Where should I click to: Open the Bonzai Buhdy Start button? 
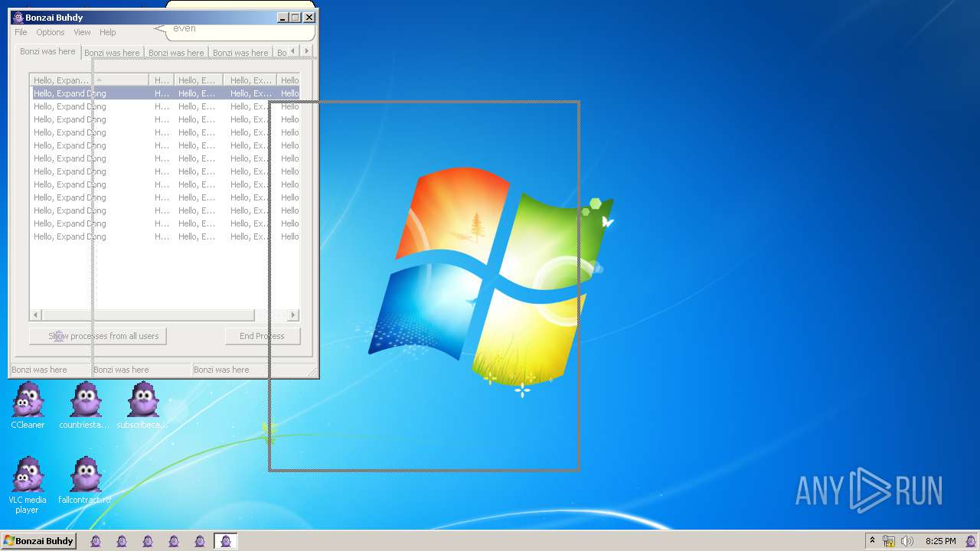point(38,541)
